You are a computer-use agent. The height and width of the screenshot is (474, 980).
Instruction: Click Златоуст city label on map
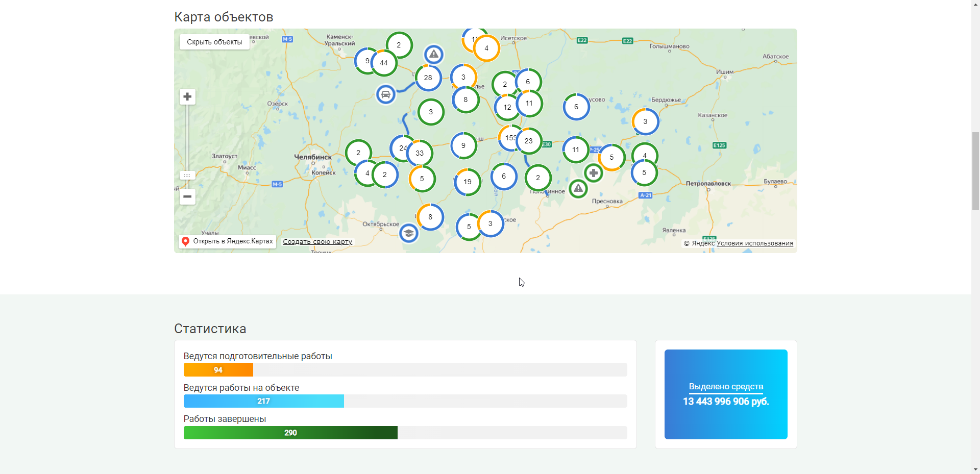pos(225,156)
